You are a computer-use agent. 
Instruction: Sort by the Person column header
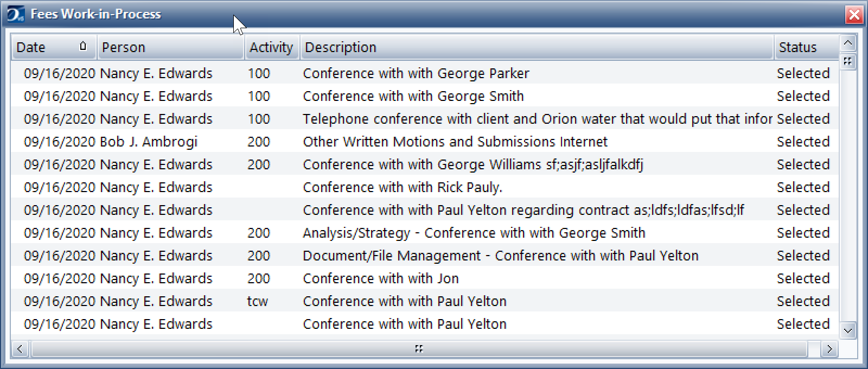[171, 47]
